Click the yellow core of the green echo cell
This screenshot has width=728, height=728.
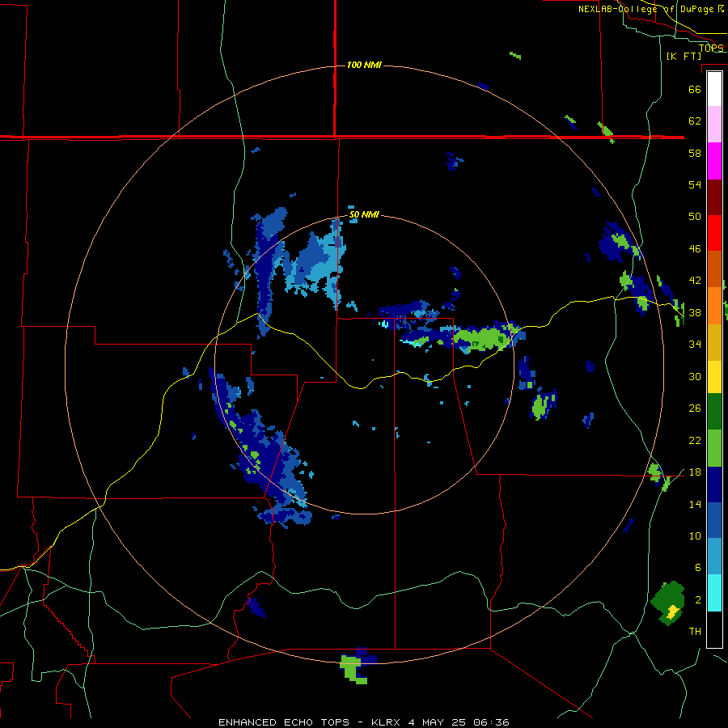(x=672, y=612)
